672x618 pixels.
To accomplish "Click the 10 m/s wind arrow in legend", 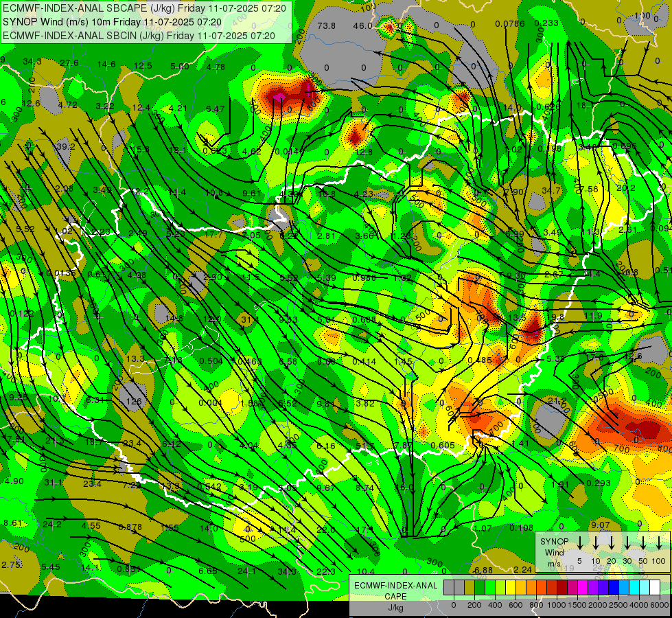I will [x=596, y=542].
